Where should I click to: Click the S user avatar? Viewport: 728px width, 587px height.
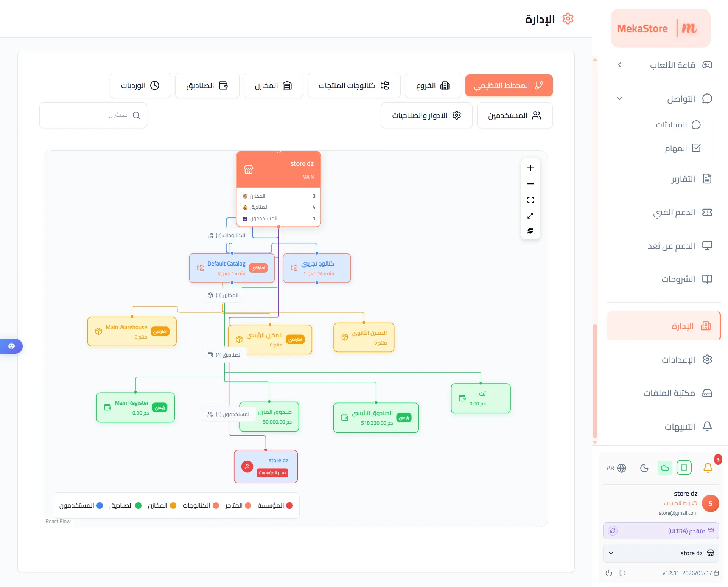click(710, 503)
